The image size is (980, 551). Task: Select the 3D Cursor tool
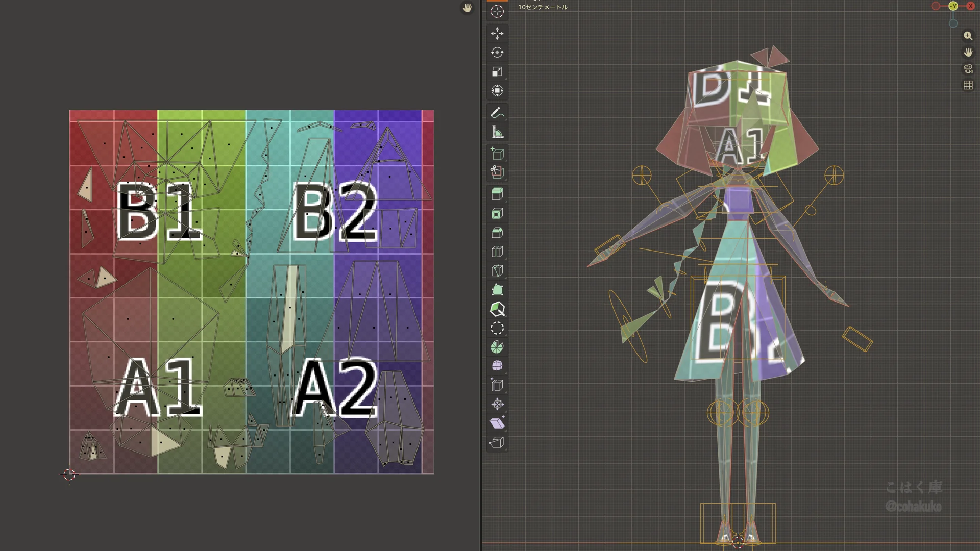pos(497,12)
